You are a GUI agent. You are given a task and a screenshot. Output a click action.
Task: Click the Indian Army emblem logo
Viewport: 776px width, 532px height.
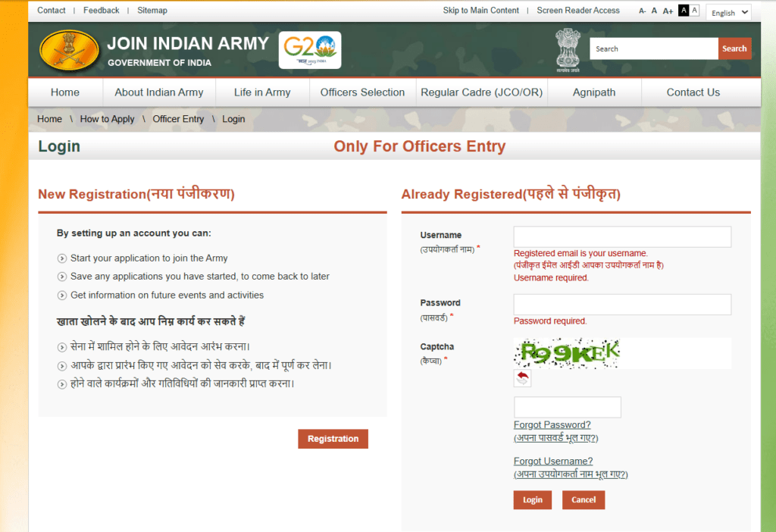click(x=69, y=50)
